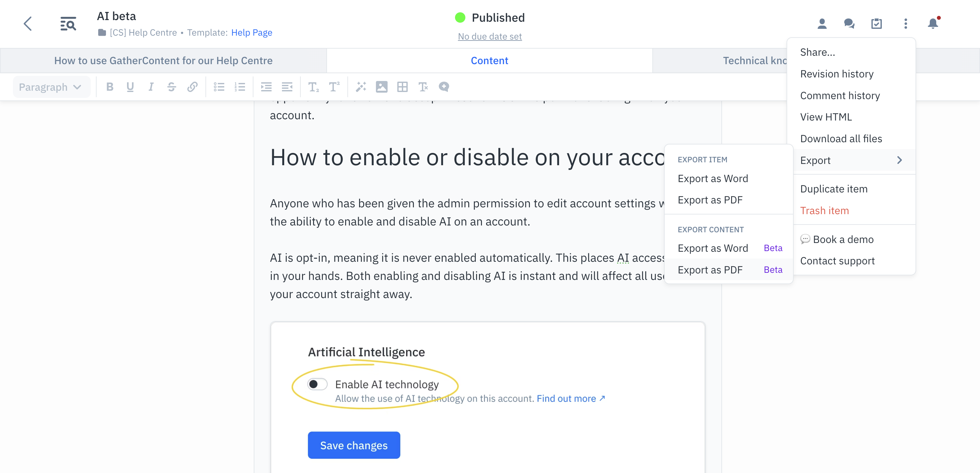Click the [CS] Help Centre folder name

pyautogui.click(x=144, y=33)
